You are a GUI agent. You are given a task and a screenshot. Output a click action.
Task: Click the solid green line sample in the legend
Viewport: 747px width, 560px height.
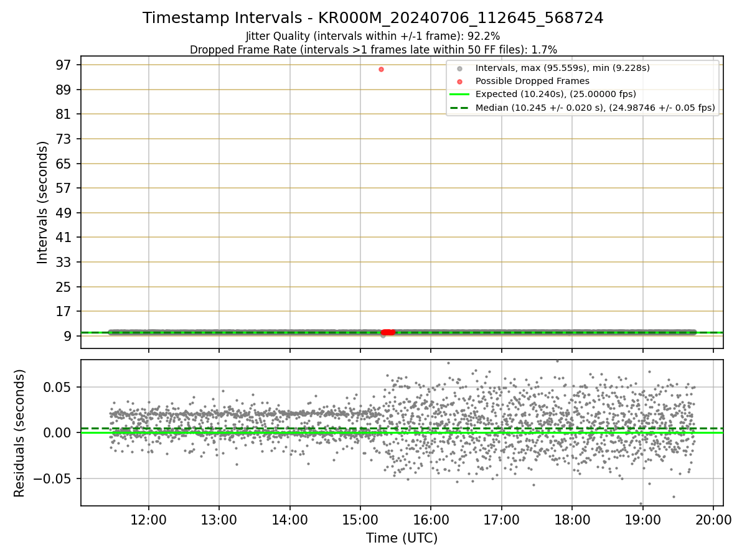459,95
